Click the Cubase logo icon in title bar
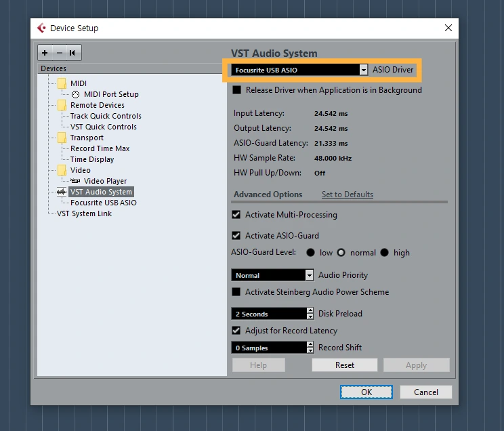 click(41, 28)
